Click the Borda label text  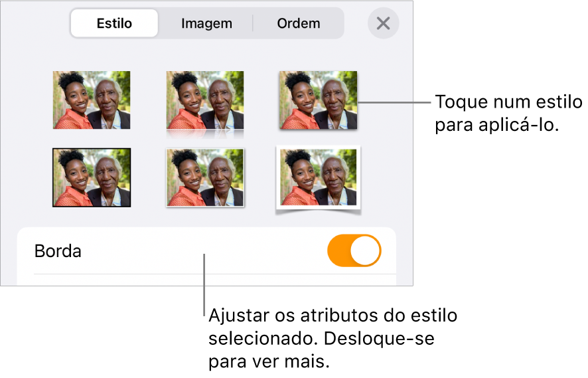click(58, 251)
